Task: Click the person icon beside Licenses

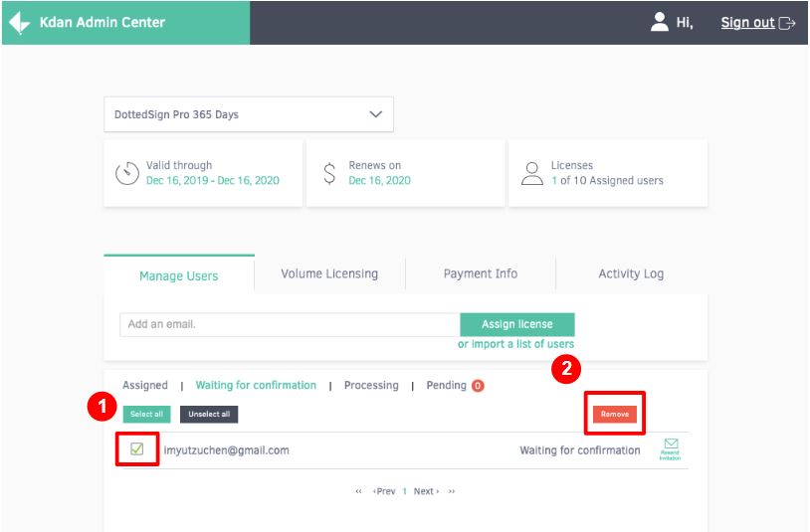Action: pos(531,173)
